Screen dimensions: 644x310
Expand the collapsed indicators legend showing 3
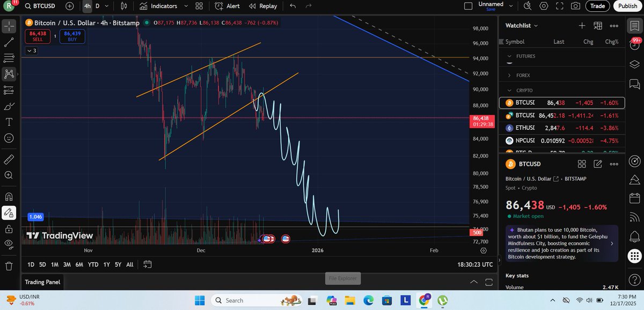32,50
